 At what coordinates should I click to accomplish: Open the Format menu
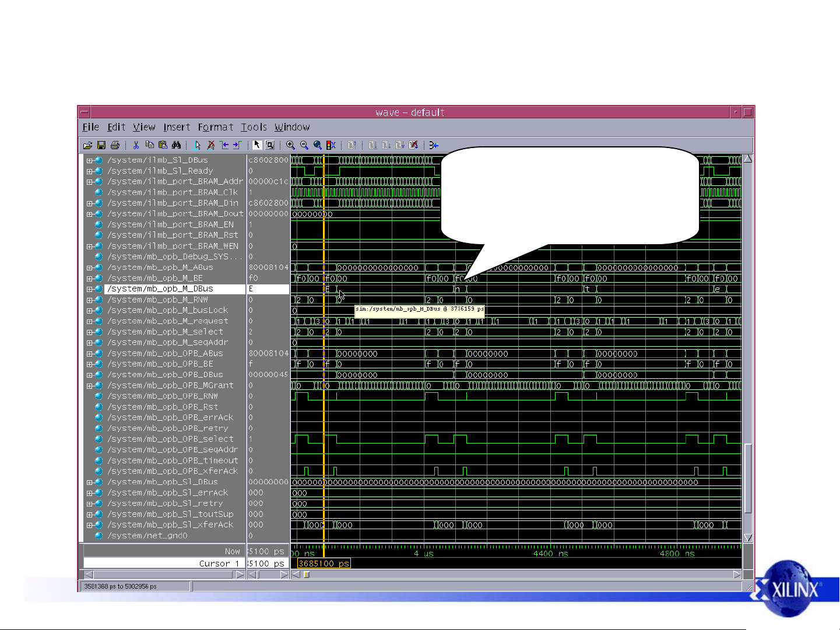pyautogui.click(x=215, y=127)
